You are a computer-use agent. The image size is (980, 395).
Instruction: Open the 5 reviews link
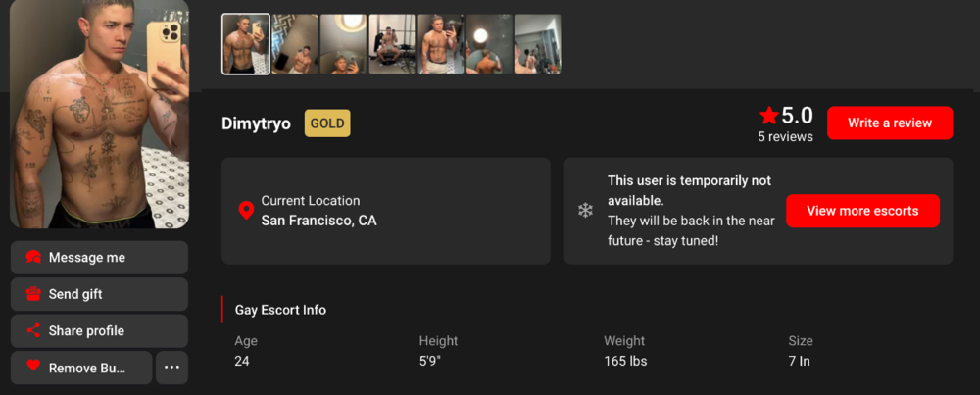tap(785, 137)
